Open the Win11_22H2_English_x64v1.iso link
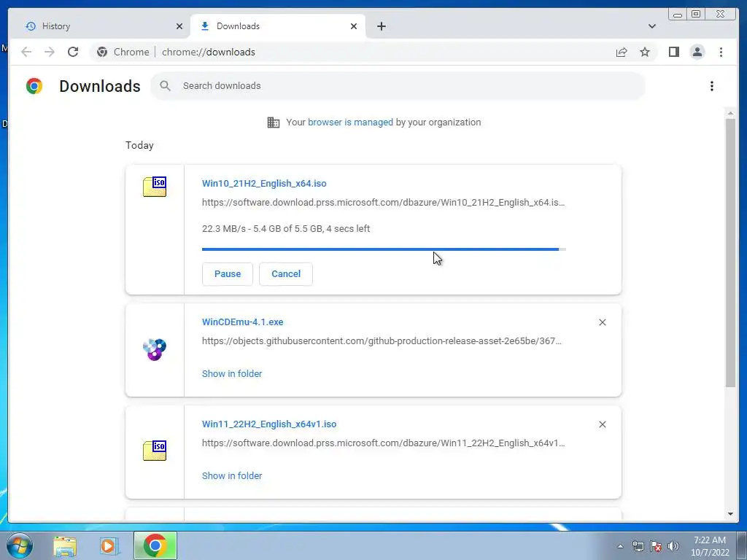Image resolution: width=747 pixels, height=560 pixels. 269,424
